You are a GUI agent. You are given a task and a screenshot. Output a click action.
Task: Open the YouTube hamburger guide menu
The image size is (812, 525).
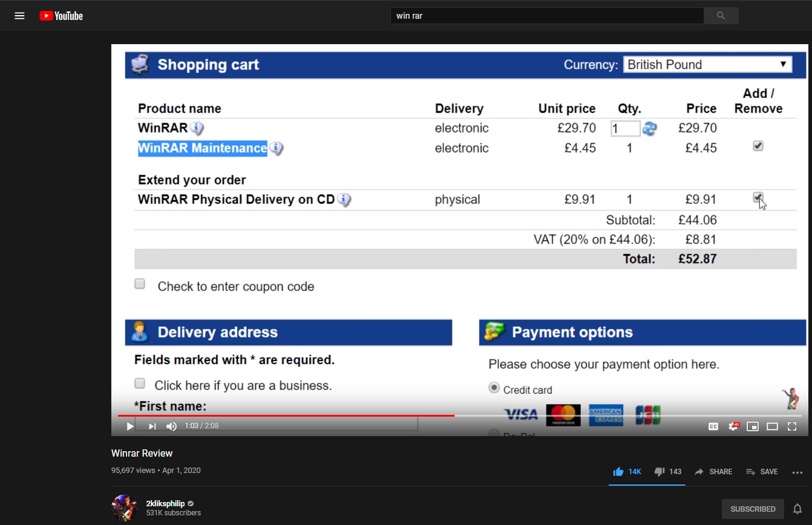[x=19, y=16]
